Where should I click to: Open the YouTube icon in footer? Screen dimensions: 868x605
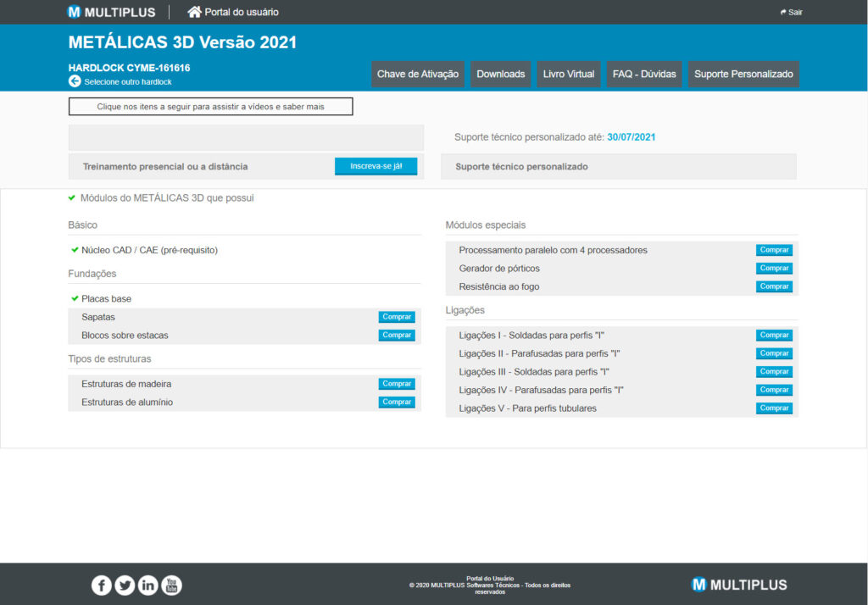(171, 585)
